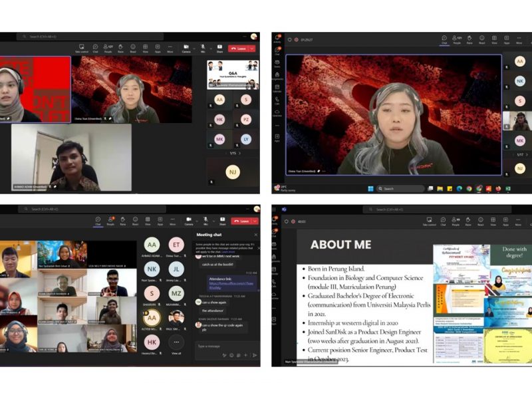Image resolution: width=532 pixels, height=399 pixels.
Task: Open Chat tab in bottom-left meeting toolbar
Action: pos(98,221)
